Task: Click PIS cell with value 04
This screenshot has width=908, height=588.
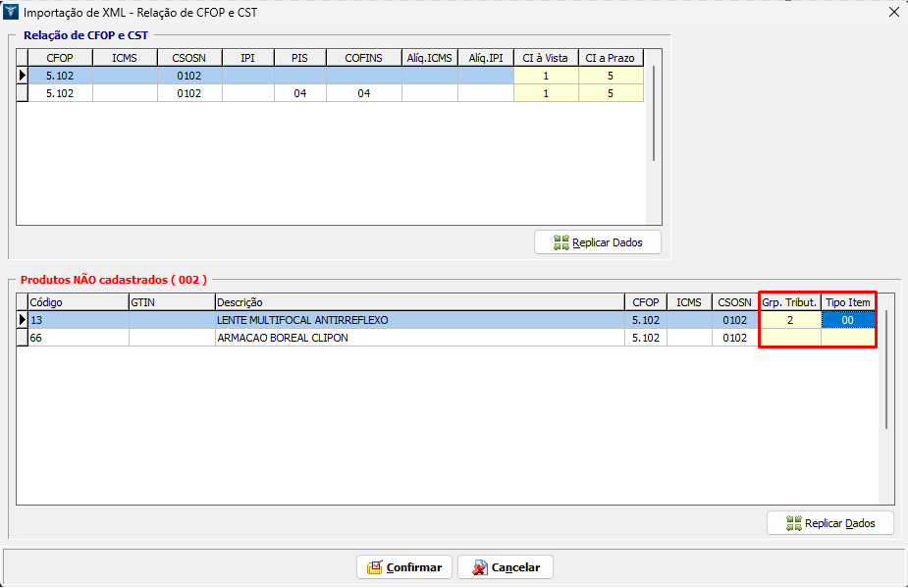Action: tap(300, 93)
